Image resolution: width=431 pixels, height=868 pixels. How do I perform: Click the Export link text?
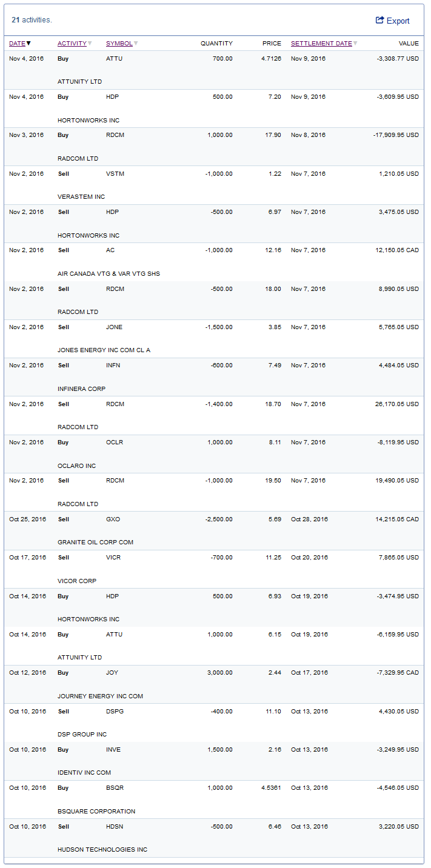pyautogui.click(x=398, y=21)
